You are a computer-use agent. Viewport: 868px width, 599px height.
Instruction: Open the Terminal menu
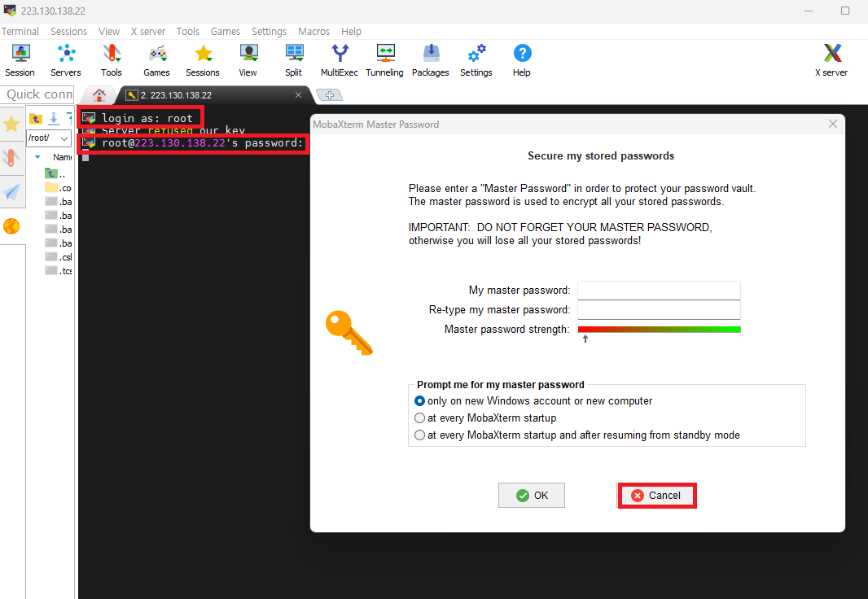coord(20,32)
